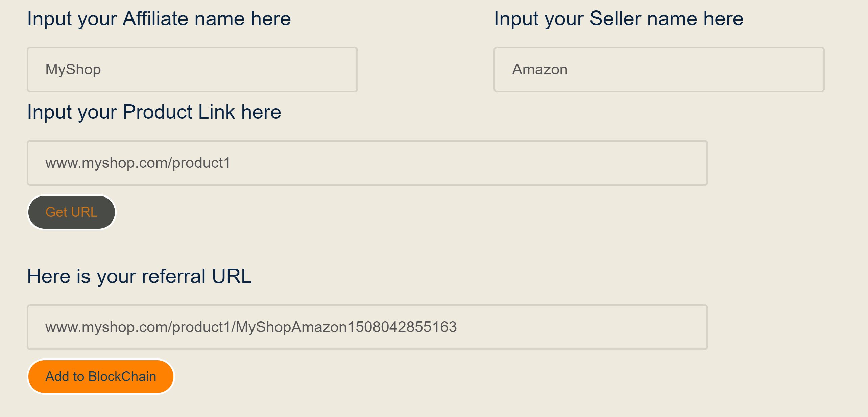Click the 'Input your Product Link here' label

point(154,112)
